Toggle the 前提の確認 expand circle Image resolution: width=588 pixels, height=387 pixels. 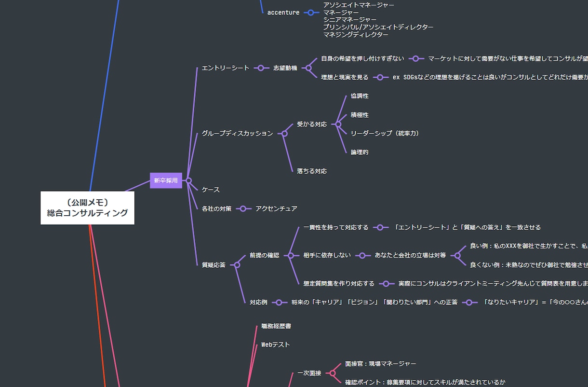click(290, 255)
